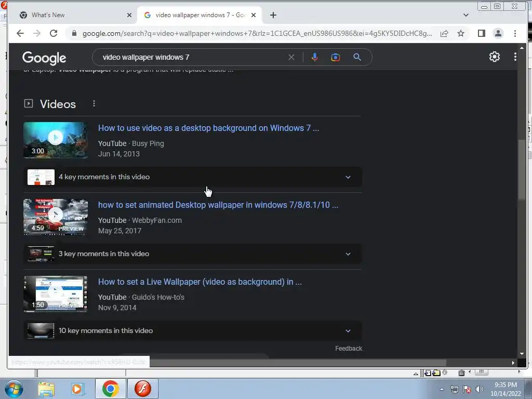The image size is (532, 399).
Task: Expand 10 key moments in this video
Action: tap(193, 331)
